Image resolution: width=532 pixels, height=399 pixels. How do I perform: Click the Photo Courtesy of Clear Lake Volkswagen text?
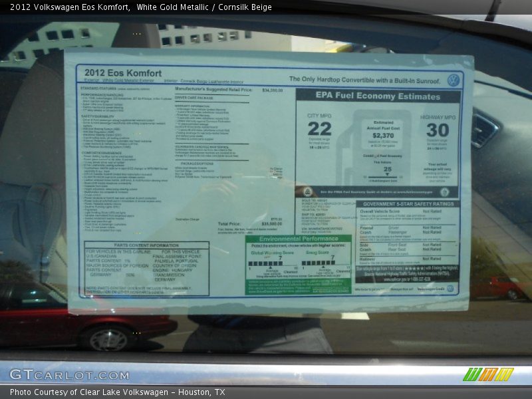click(x=117, y=392)
